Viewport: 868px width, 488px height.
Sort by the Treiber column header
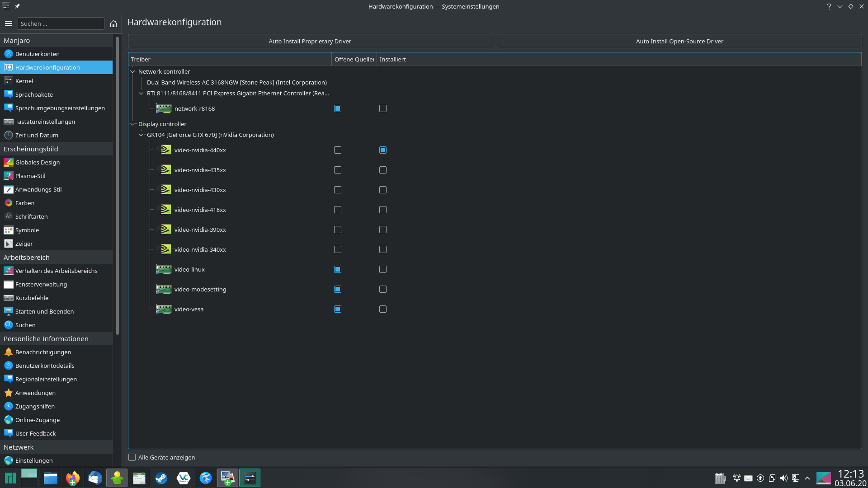[230, 59]
